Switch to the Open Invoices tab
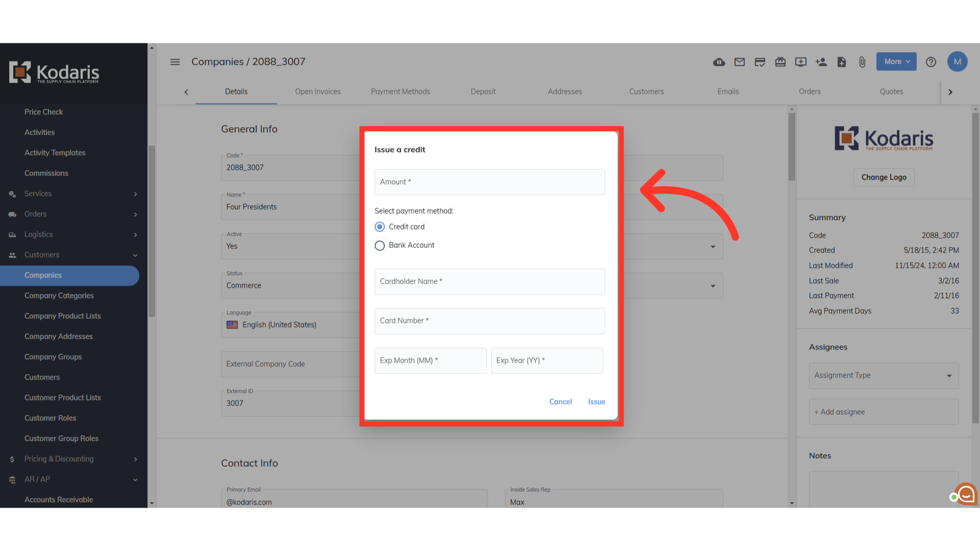This screenshot has width=980, height=551. coord(317,92)
